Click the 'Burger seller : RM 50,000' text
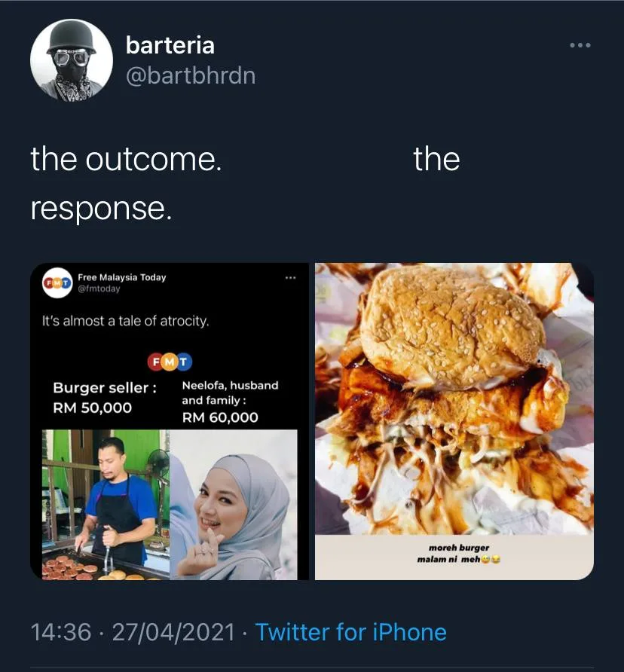Image resolution: width=624 pixels, height=672 pixels. pyautogui.click(x=105, y=397)
